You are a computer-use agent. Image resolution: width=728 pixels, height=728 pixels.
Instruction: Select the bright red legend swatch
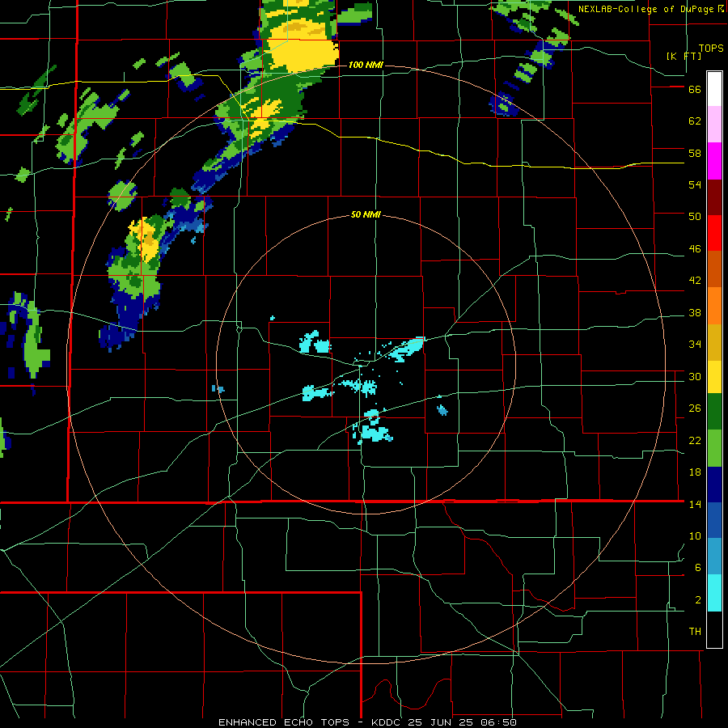714,233
